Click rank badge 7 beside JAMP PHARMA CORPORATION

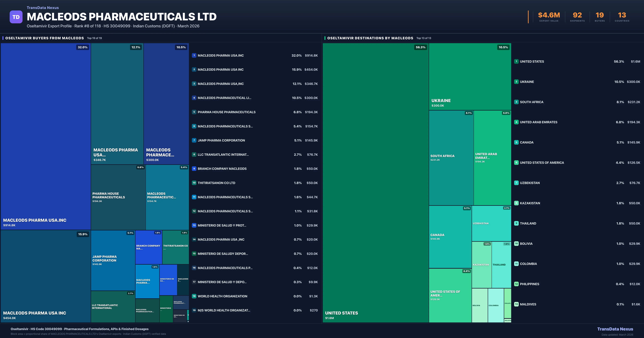[x=194, y=140]
